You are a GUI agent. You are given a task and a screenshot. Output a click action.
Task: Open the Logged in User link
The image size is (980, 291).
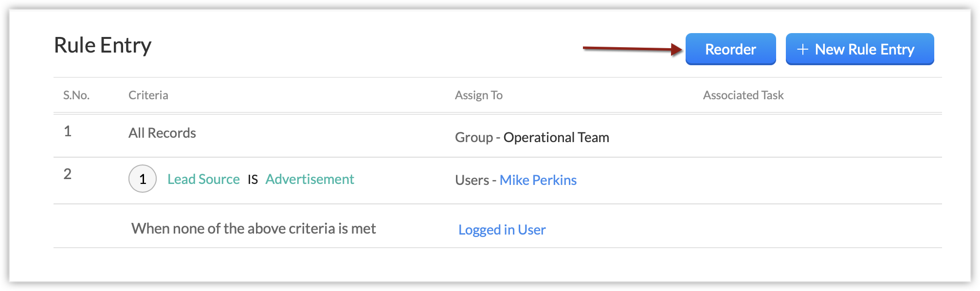pos(502,230)
